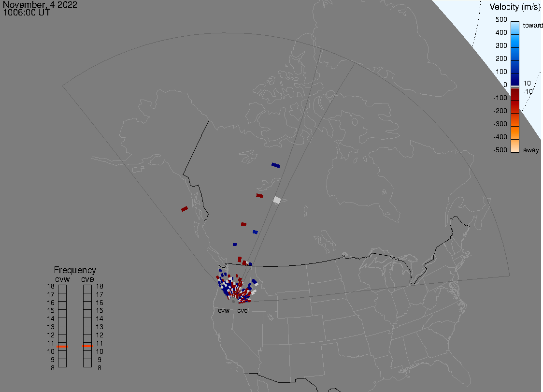543x392 pixels.
Task: Click the Frequency legend title
Action: 75,270
